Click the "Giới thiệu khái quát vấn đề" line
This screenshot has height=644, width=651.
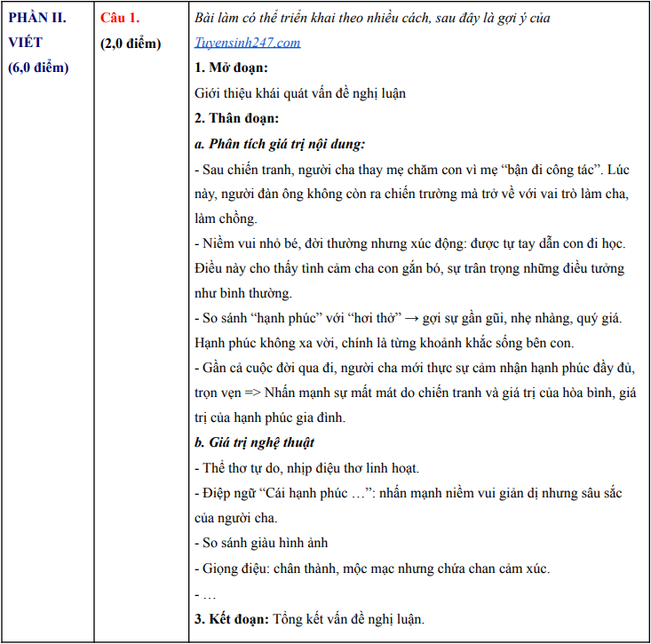point(299,93)
